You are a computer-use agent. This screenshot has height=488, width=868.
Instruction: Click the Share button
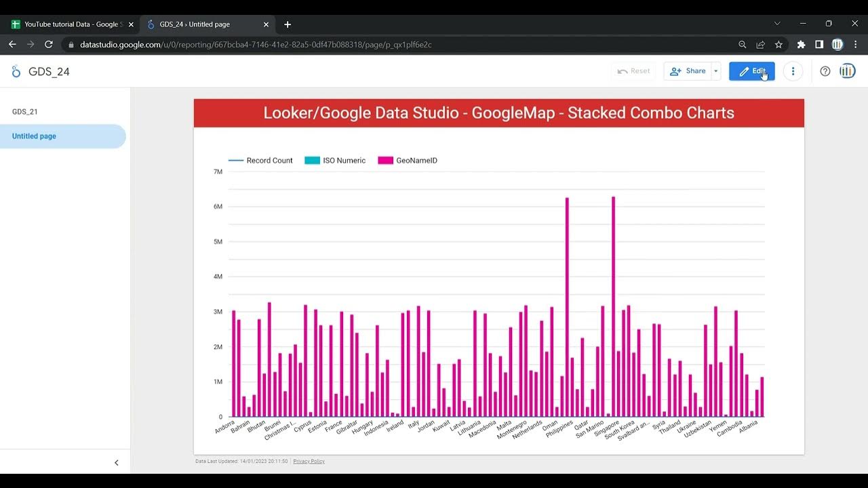pos(688,71)
